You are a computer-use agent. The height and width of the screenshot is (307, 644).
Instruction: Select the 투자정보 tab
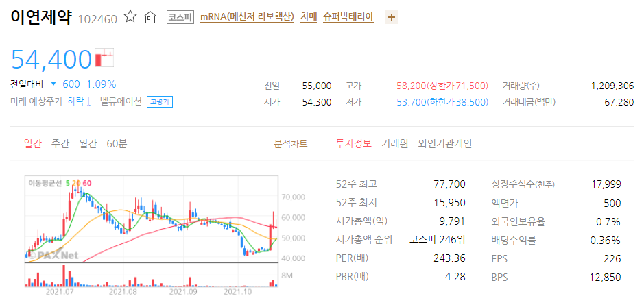pos(354,144)
